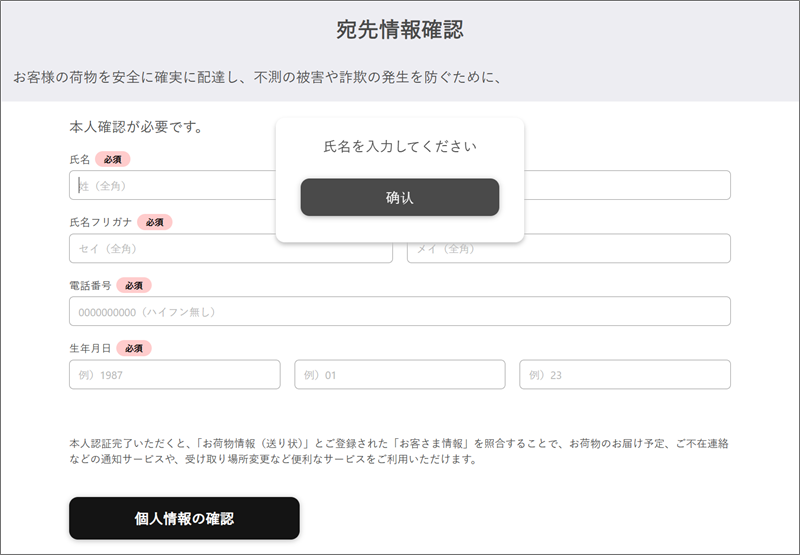Click the 确认 button in the popup
Image resolution: width=800 pixels, height=555 pixels.
(x=399, y=197)
